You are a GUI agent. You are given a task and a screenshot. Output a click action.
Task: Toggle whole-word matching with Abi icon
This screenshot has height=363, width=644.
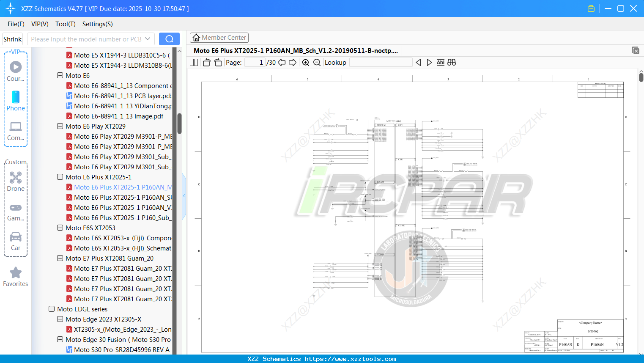point(440,62)
